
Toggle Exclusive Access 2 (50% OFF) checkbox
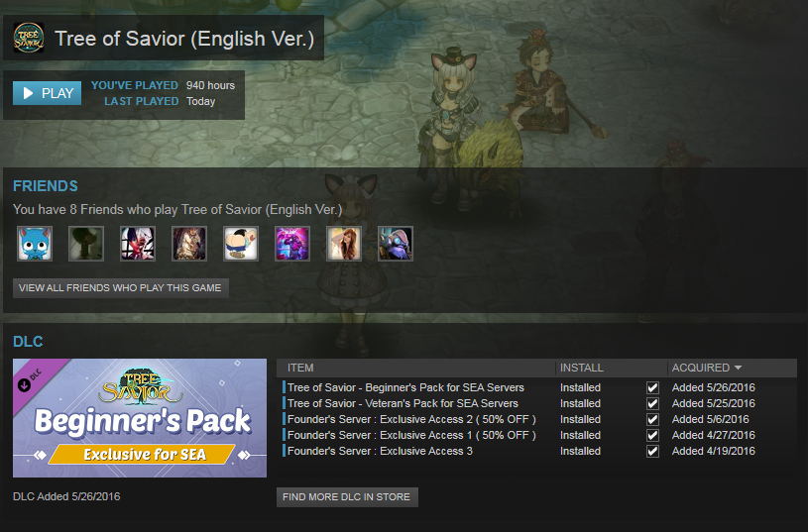[x=652, y=420]
